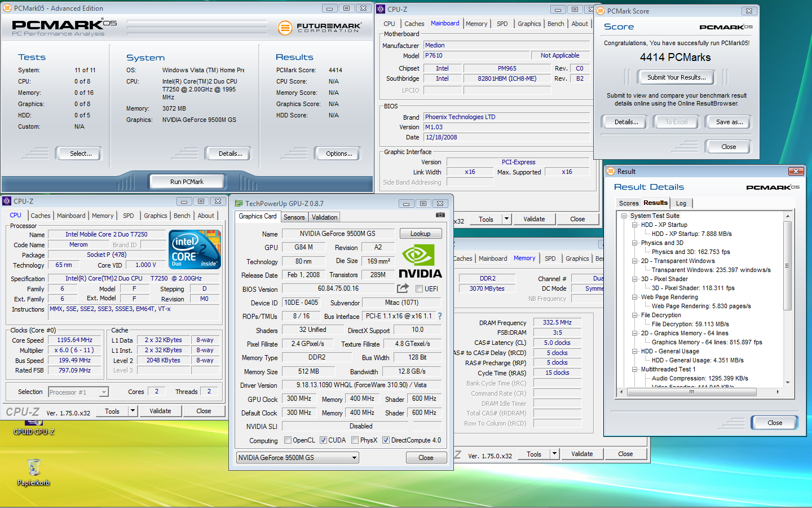This screenshot has height=508, width=812.
Task: Click the GPU-Z Name field NVIDIA GeForce 9500M GS
Action: (337, 234)
